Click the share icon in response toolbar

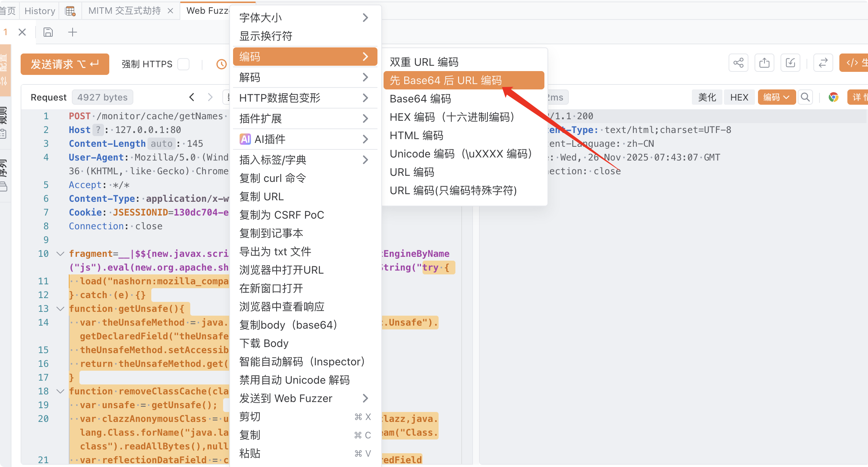(x=738, y=63)
